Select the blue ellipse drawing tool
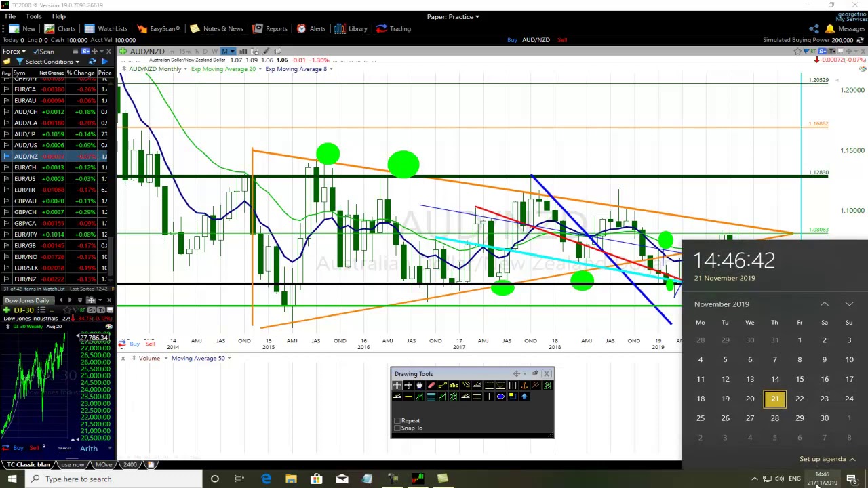 coord(500,396)
